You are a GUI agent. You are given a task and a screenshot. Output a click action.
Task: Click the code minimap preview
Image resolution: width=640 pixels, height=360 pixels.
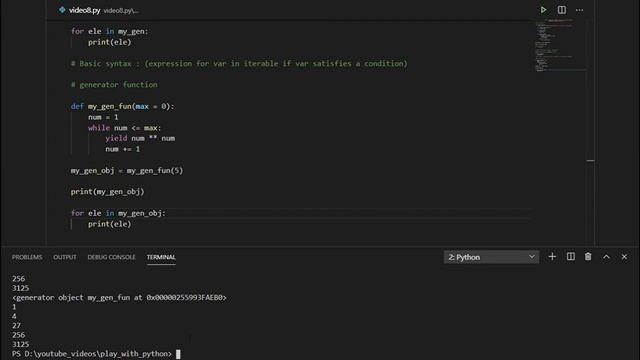click(560, 45)
